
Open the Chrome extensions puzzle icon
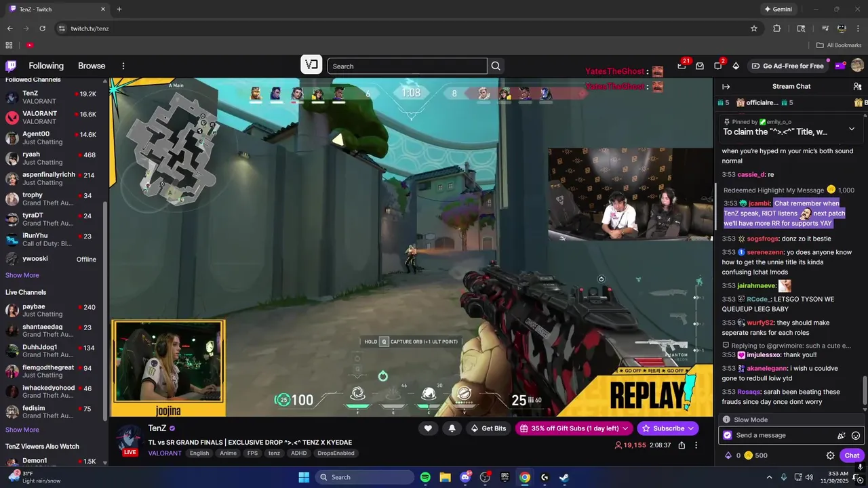777,28
